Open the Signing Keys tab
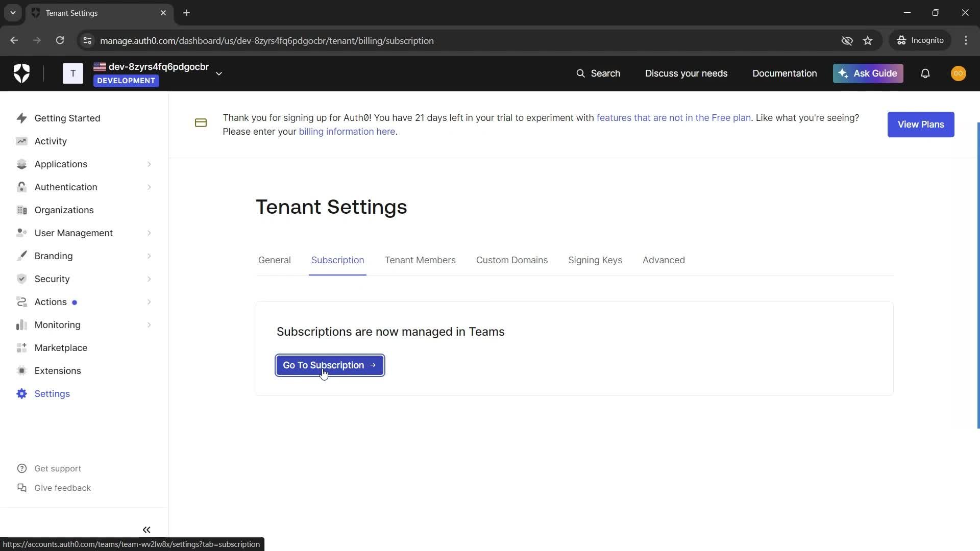Image resolution: width=980 pixels, height=551 pixels. [x=595, y=260]
